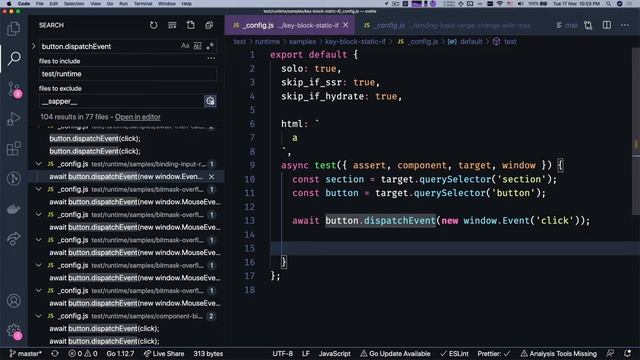The image size is (640, 360).
Task: Open the Run and Debug view
Action: [14, 119]
